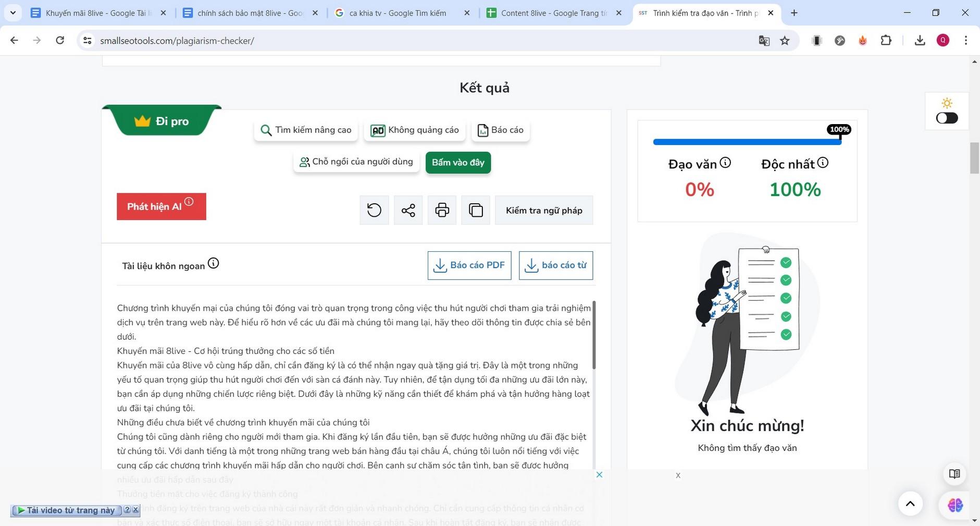Download the Báo cáo PDF report
This screenshot has width=980, height=526.
(x=469, y=265)
